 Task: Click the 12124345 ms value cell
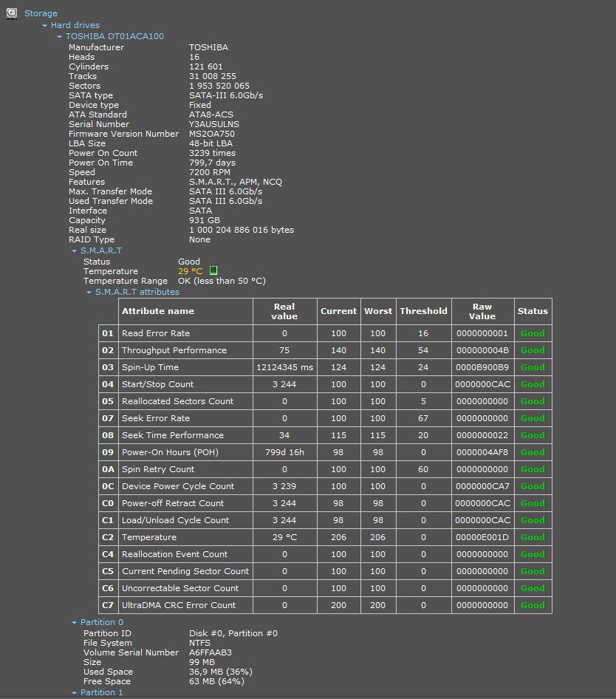pos(285,367)
